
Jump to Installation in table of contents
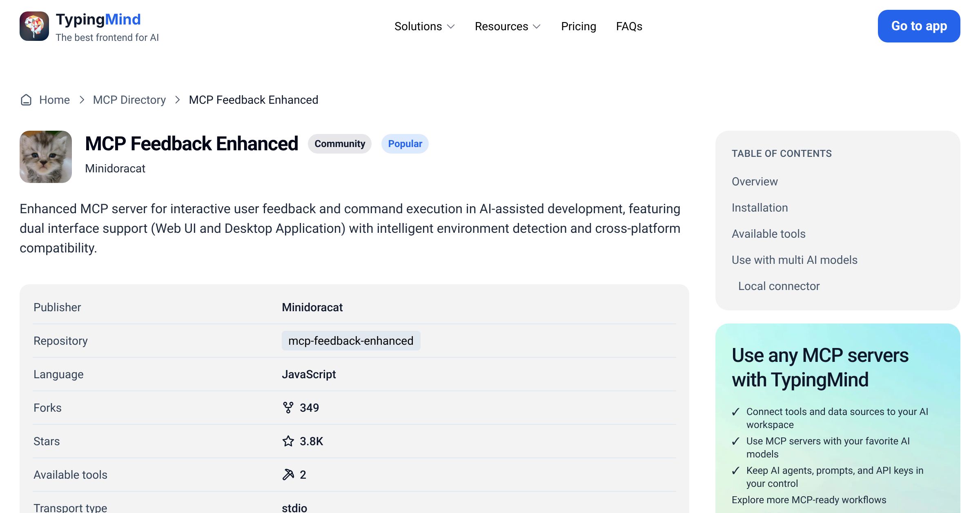[x=759, y=207]
